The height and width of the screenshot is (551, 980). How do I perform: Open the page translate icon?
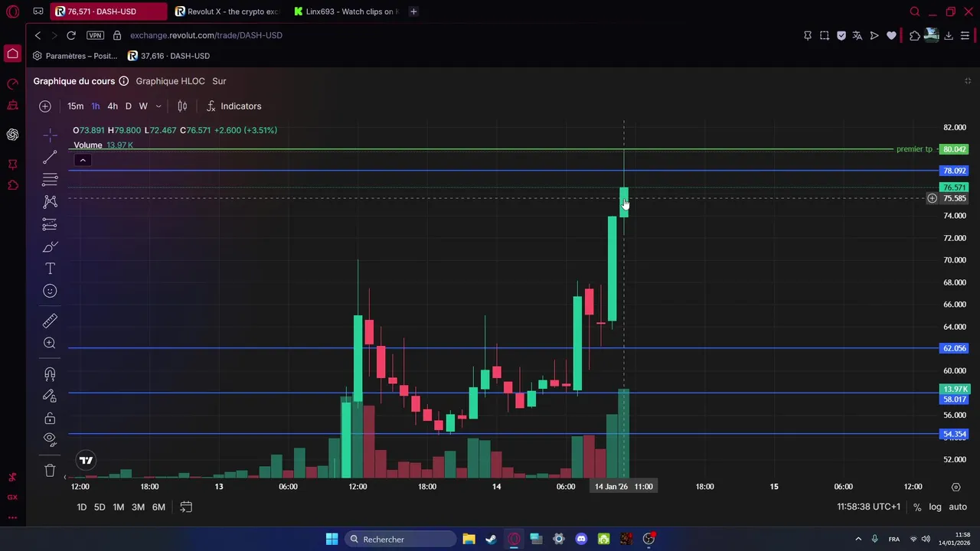coord(857,35)
